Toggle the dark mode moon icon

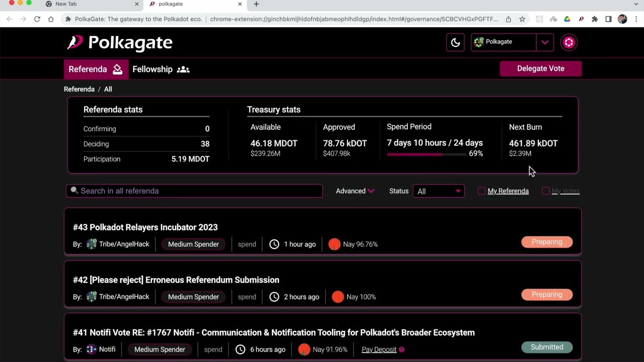(x=455, y=42)
